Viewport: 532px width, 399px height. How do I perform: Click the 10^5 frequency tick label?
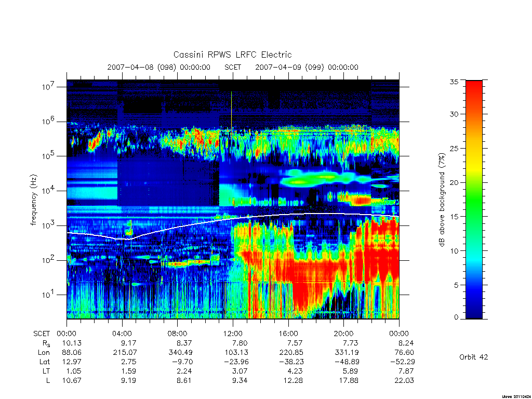pyautogui.click(x=48, y=156)
